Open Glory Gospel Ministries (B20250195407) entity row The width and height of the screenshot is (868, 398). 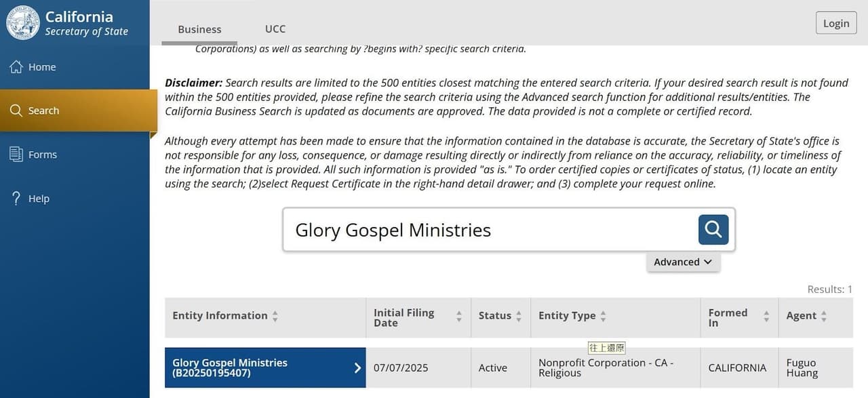(265, 367)
